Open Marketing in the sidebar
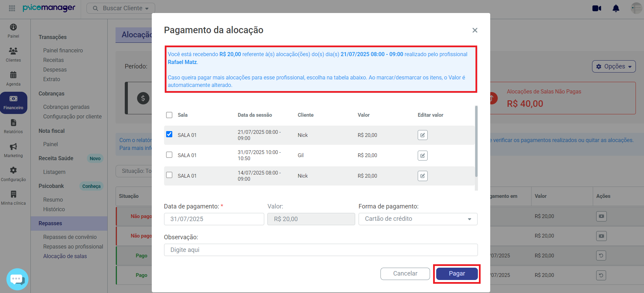The image size is (644, 293). tap(13, 150)
